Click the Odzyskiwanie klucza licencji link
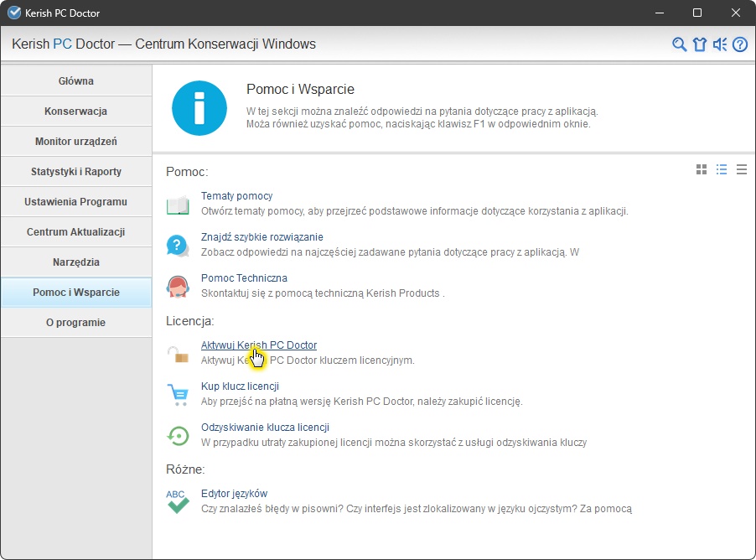 point(265,428)
